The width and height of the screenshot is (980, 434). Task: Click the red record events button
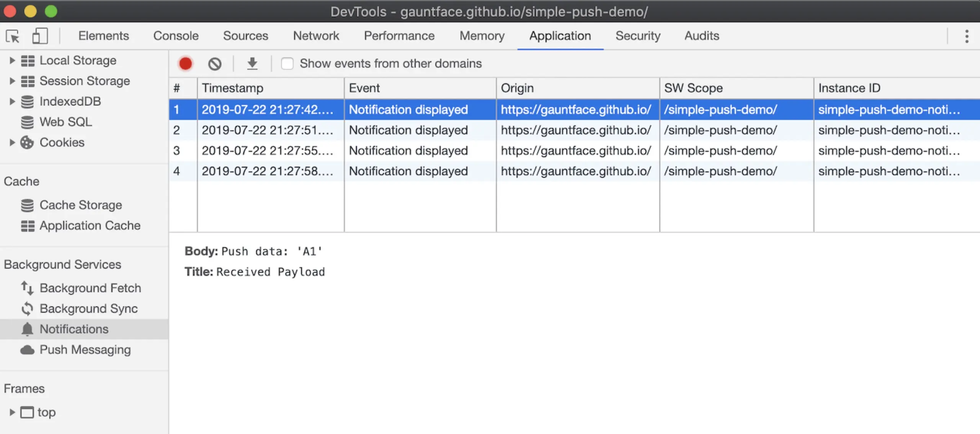(185, 64)
